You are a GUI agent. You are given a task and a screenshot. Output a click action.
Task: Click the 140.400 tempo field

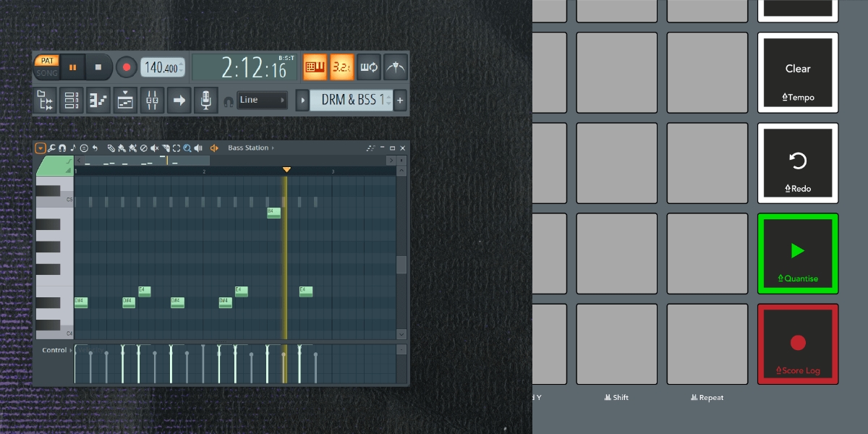point(162,67)
